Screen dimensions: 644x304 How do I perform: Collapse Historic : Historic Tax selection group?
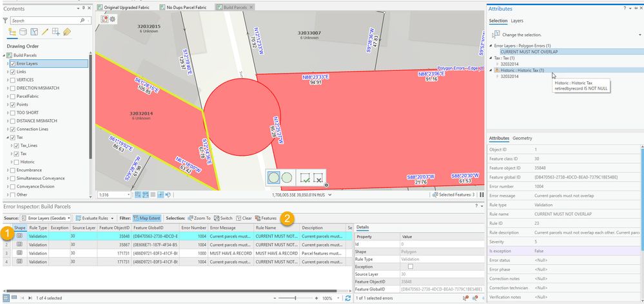coord(491,71)
